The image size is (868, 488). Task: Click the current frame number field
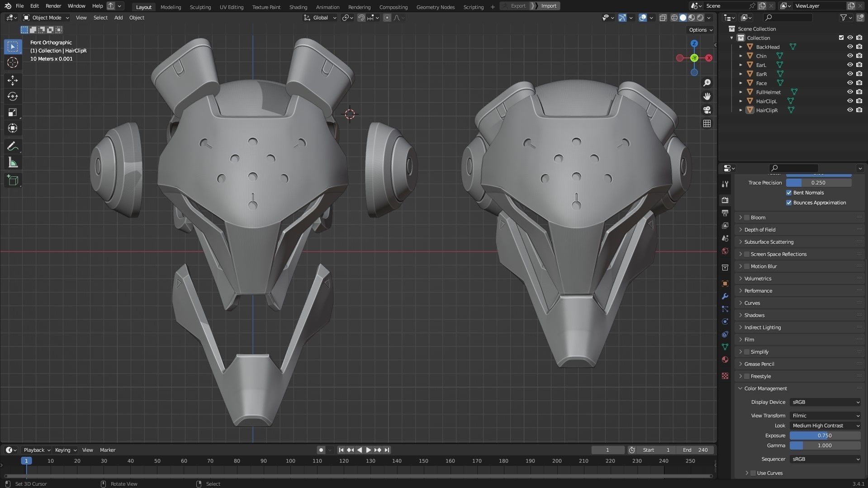tap(607, 450)
